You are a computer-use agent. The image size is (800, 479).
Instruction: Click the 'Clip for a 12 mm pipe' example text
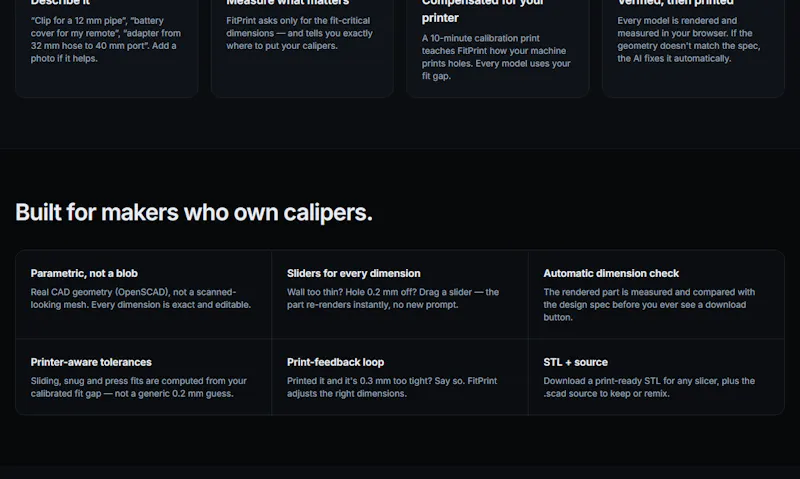coord(106,39)
